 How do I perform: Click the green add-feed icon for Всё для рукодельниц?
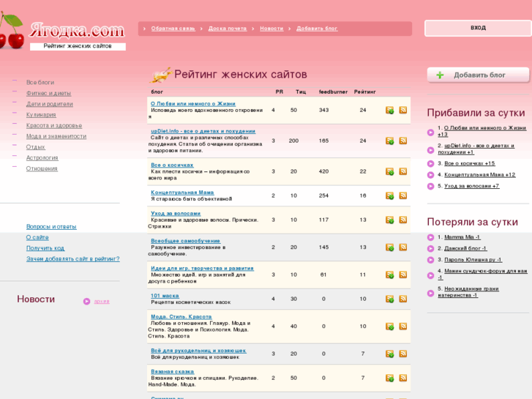(x=389, y=354)
